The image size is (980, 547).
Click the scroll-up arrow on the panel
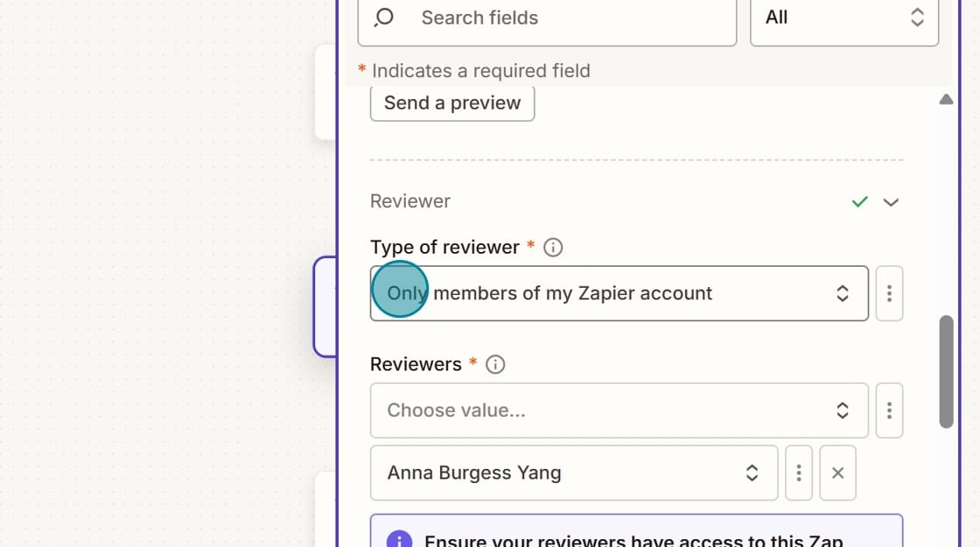click(x=946, y=99)
